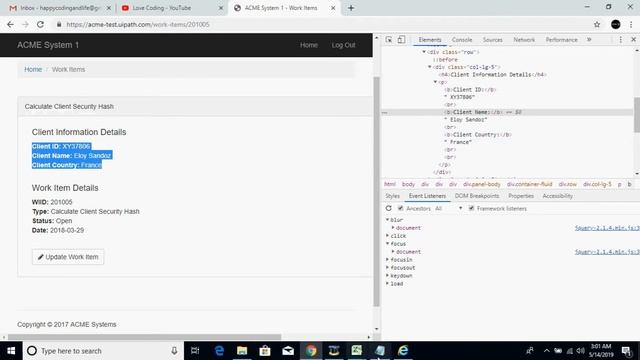Click Log Out in the navbar
Image resolution: width=640 pixels, height=360 pixels.
click(x=343, y=45)
